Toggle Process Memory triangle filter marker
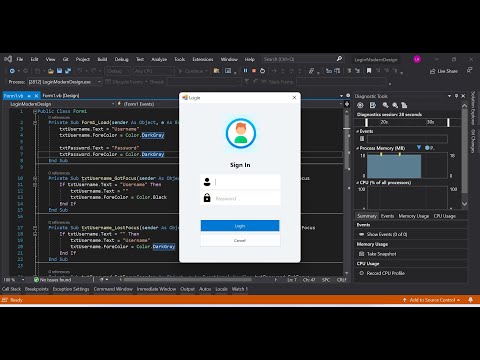480x360 pixels. pyautogui.click(x=419, y=147)
